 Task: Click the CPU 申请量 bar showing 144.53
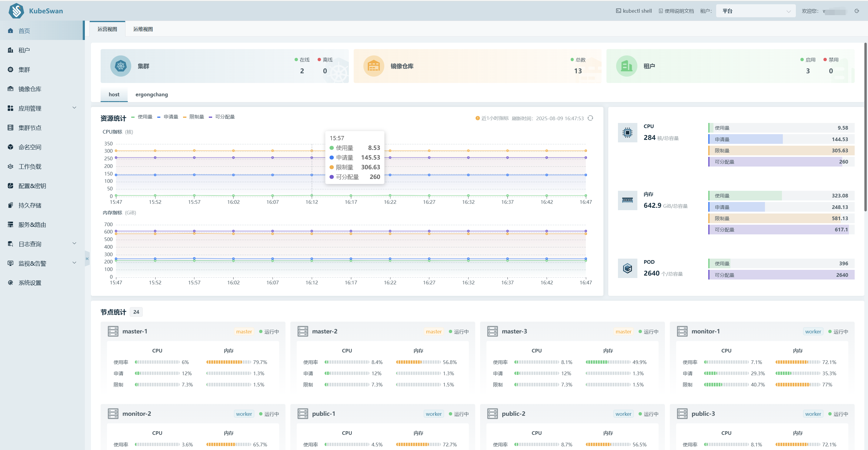[x=781, y=139]
